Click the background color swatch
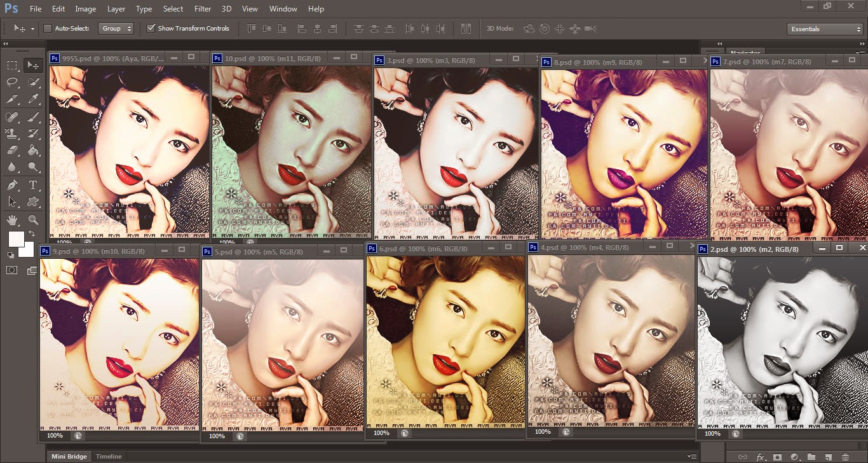 click(x=27, y=250)
